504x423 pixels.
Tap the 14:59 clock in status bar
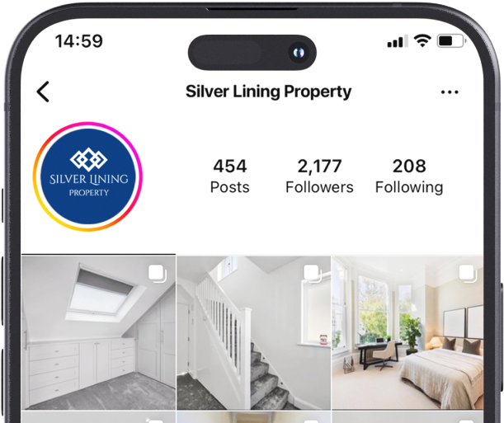tap(78, 41)
